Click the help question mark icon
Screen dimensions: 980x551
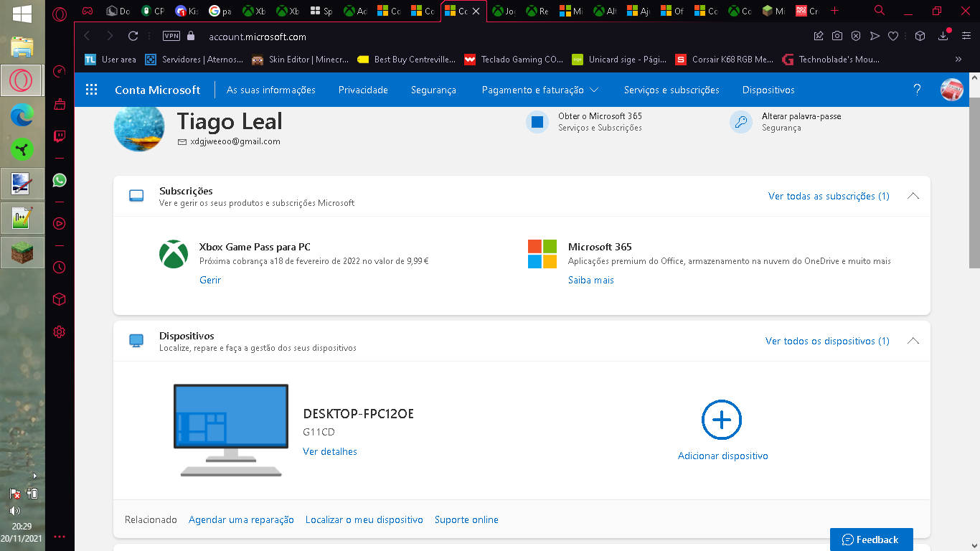917,90
